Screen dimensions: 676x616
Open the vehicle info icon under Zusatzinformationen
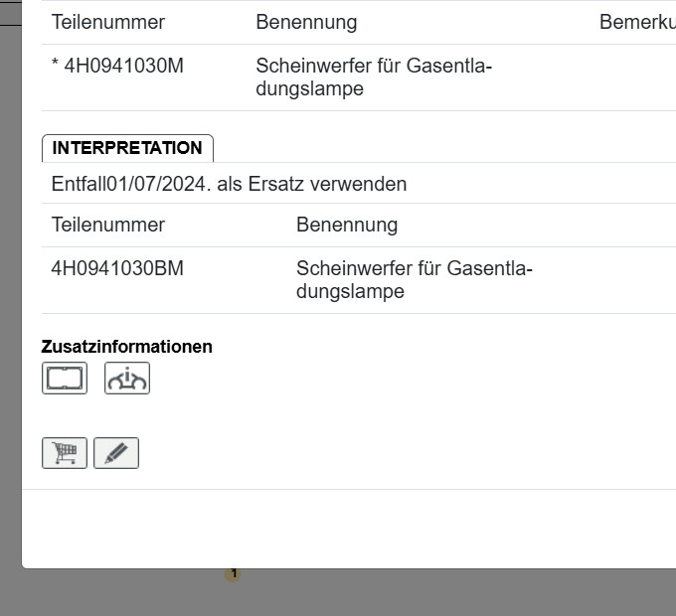point(127,379)
